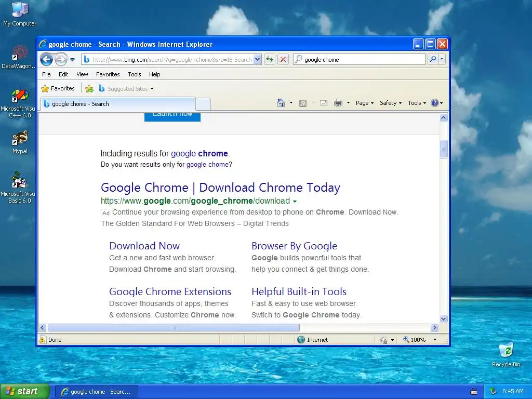Click the Print icon
532x399 pixels.
[x=338, y=103]
